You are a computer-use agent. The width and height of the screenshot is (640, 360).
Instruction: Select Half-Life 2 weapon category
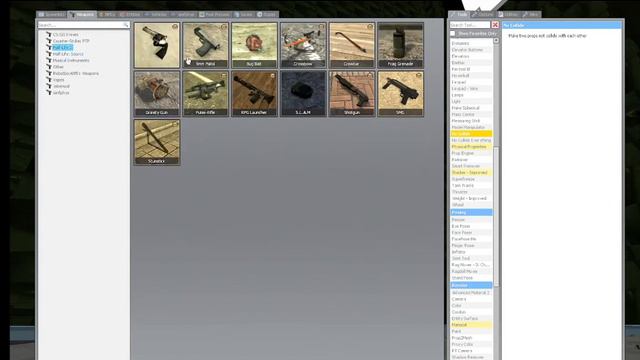pyautogui.click(x=62, y=47)
